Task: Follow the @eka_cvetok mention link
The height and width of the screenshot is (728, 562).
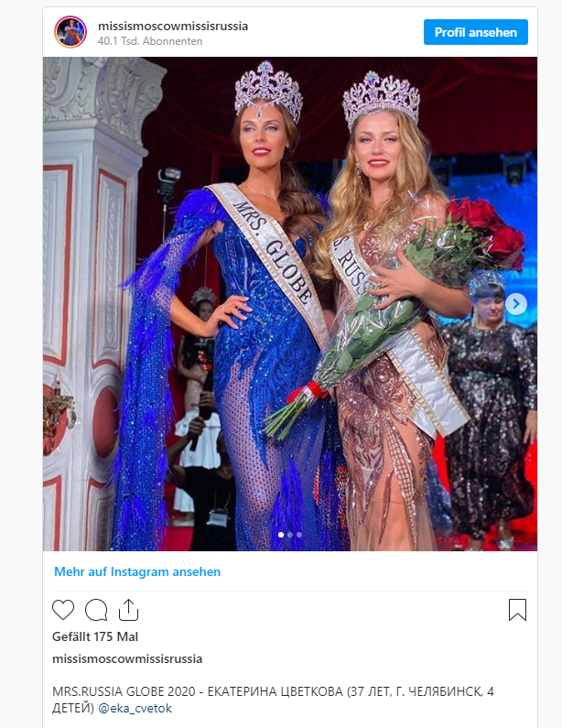Action: point(135,708)
